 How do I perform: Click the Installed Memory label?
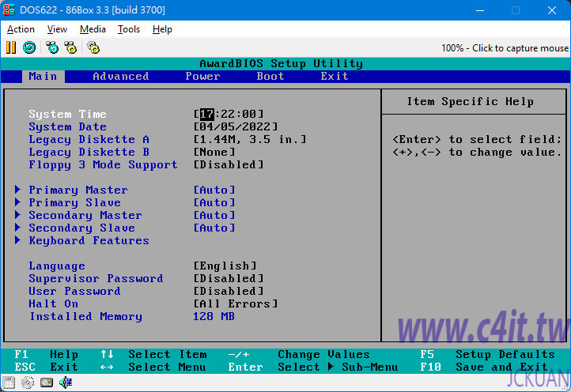[x=85, y=317]
